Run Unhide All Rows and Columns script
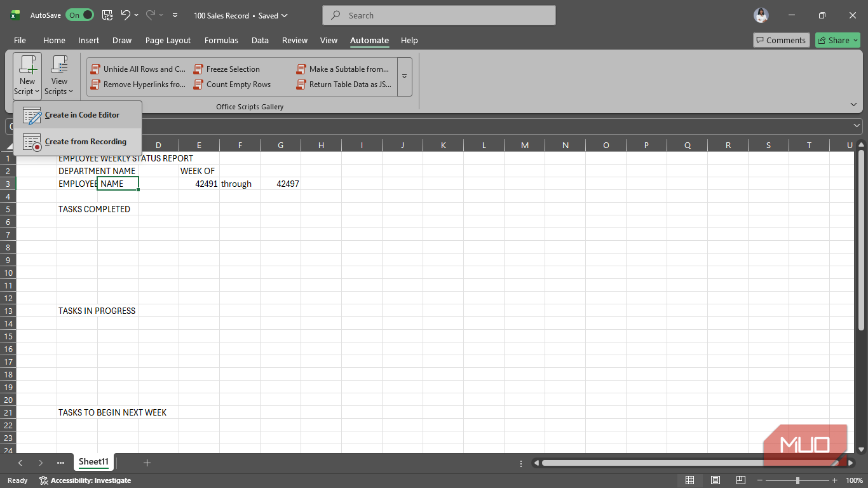This screenshot has width=868, height=488. [x=139, y=69]
